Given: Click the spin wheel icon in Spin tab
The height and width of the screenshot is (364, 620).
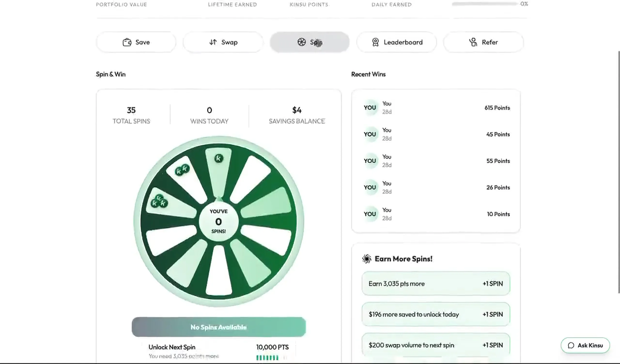Looking at the screenshot, I should click(x=302, y=42).
